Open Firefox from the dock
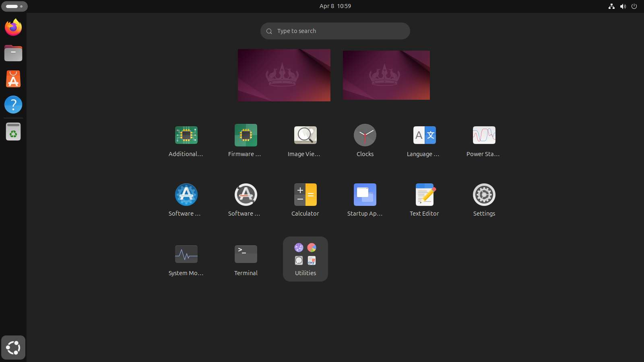 click(x=13, y=27)
